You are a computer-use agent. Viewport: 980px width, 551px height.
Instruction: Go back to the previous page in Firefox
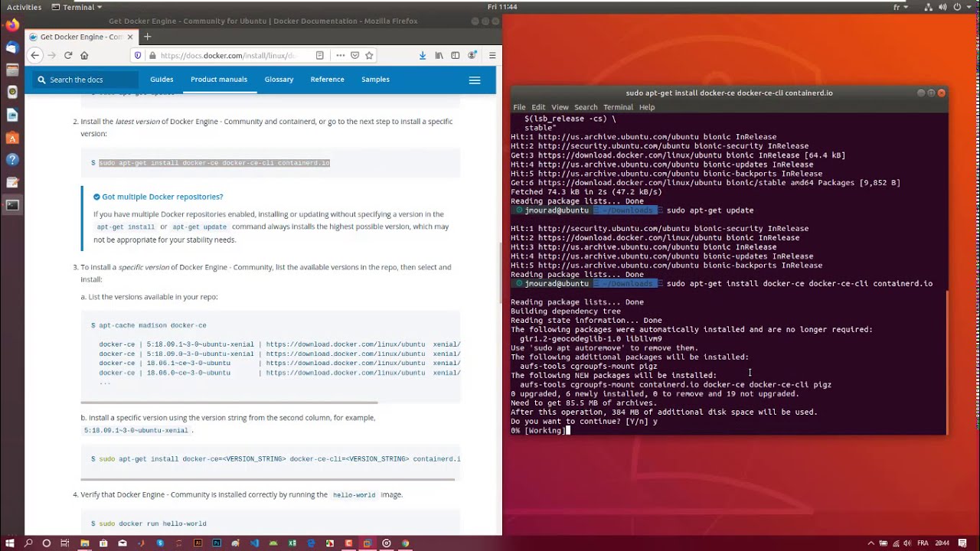pos(34,55)
